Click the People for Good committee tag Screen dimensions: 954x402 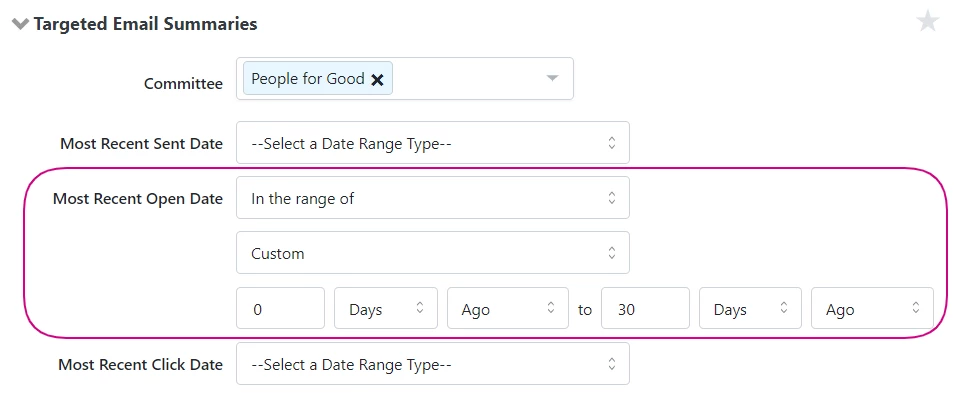[307, 79]
